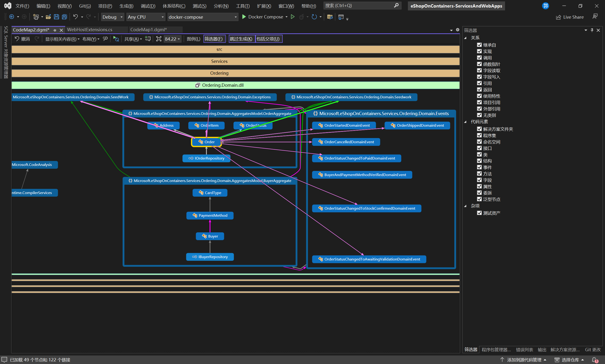
Task: Click the code map tab-bar gear icon
Action: pyautogui.click(x=457, y=30)
